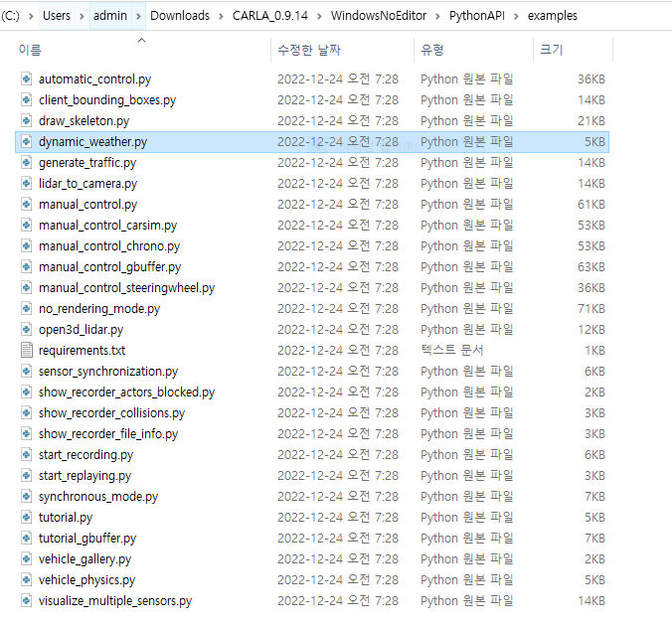This screenshot has height=626, width=672.
Task: Select the open3d_lidar.py file name
Action: 81,330
